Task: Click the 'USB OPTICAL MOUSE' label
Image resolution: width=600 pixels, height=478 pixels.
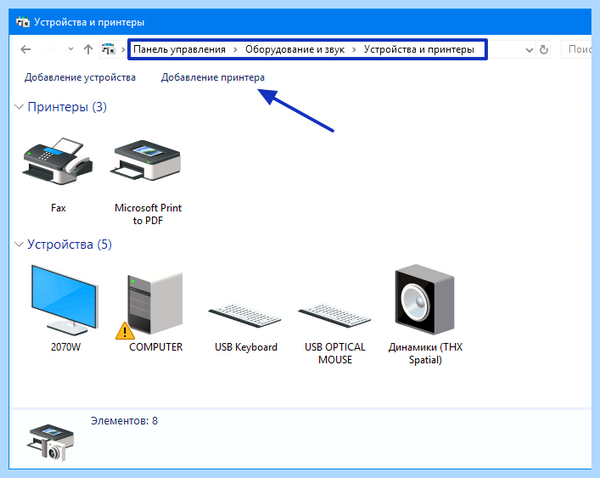Action: [335, 353]
